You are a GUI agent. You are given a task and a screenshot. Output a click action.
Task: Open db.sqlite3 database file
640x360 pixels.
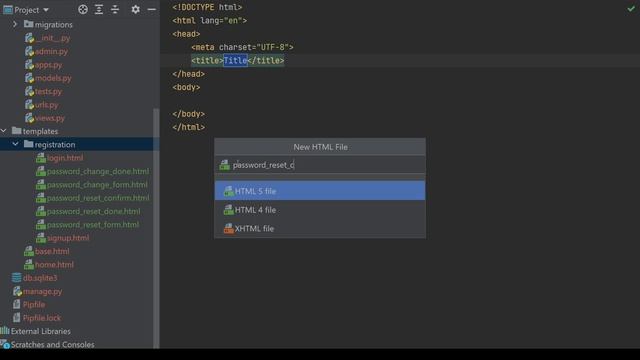click(40, 278)
